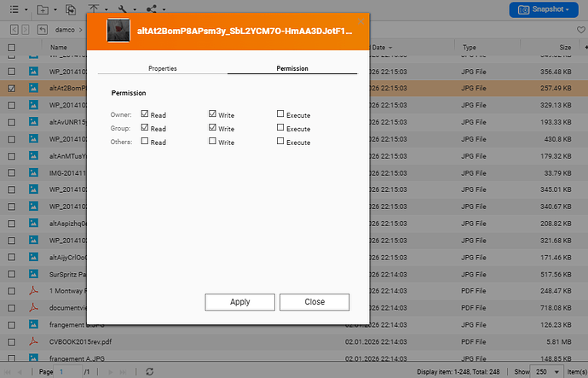The height and width of the screenshot is (378, 588).
Task: Click the copy toolbar icon
Action: tap(72, 9)
